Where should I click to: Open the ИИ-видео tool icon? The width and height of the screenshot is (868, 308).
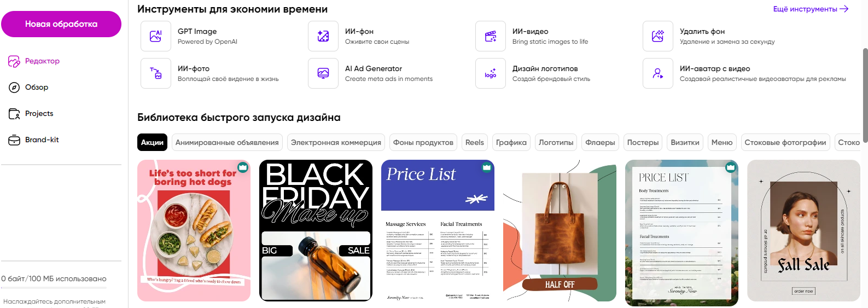[x=491, y=36]
